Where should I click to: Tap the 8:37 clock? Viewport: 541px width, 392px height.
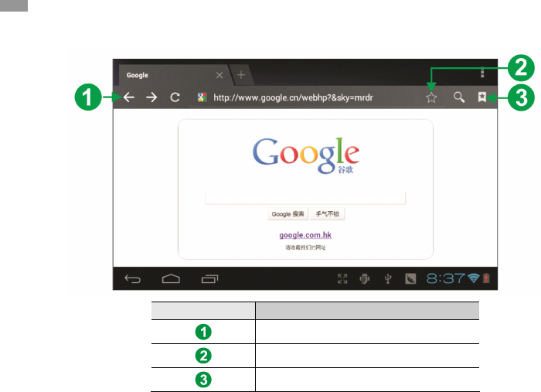point(446,278)
